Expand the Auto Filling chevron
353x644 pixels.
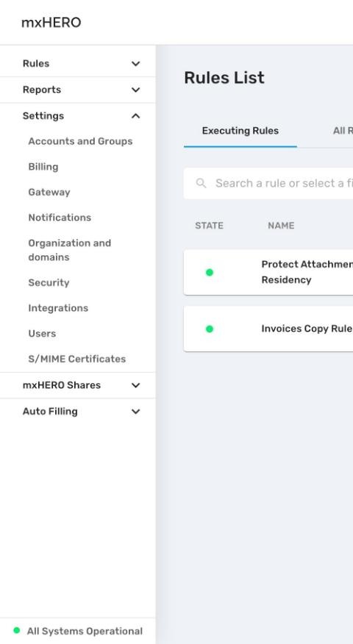point(135,412)
